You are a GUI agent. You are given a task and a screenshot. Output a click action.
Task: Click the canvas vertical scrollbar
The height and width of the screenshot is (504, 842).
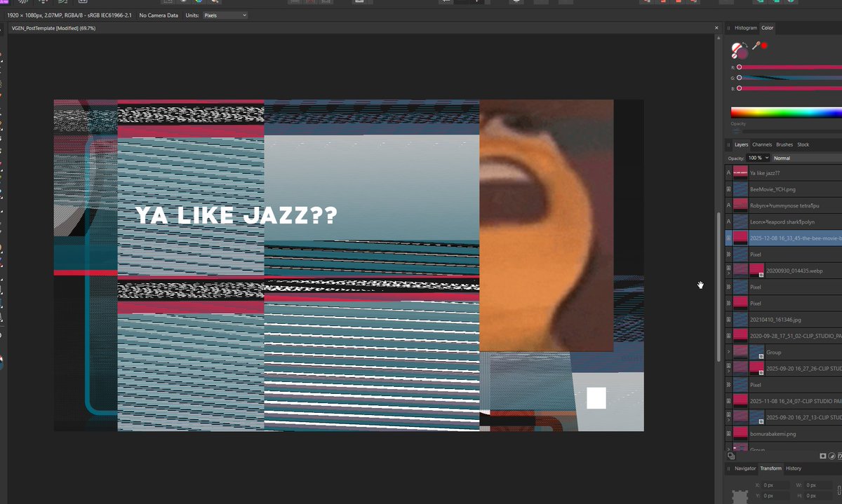point(718,287)
